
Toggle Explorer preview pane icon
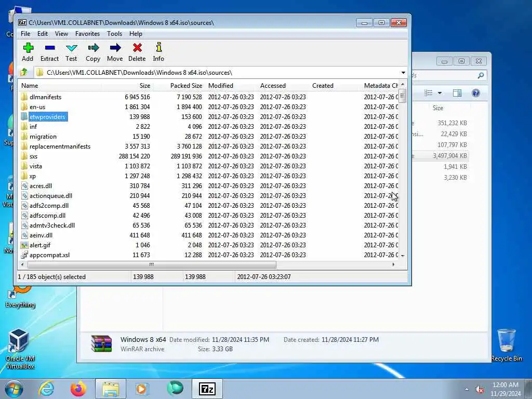click(457, 93)
